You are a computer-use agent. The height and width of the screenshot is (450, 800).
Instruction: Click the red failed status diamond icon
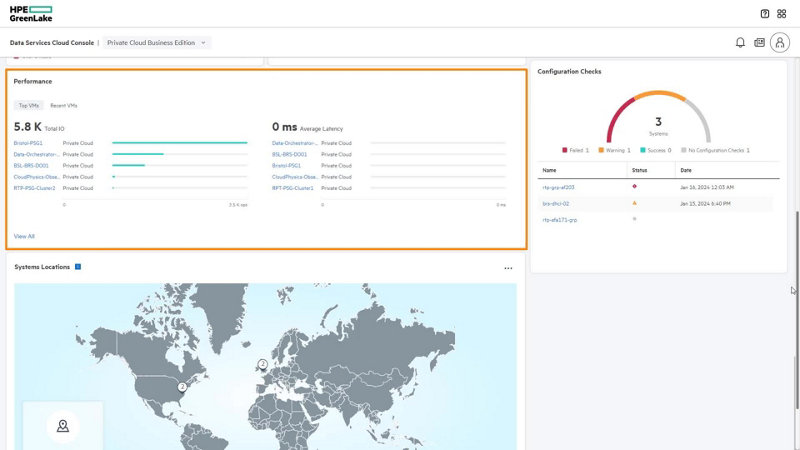click(x=634, y=186)
